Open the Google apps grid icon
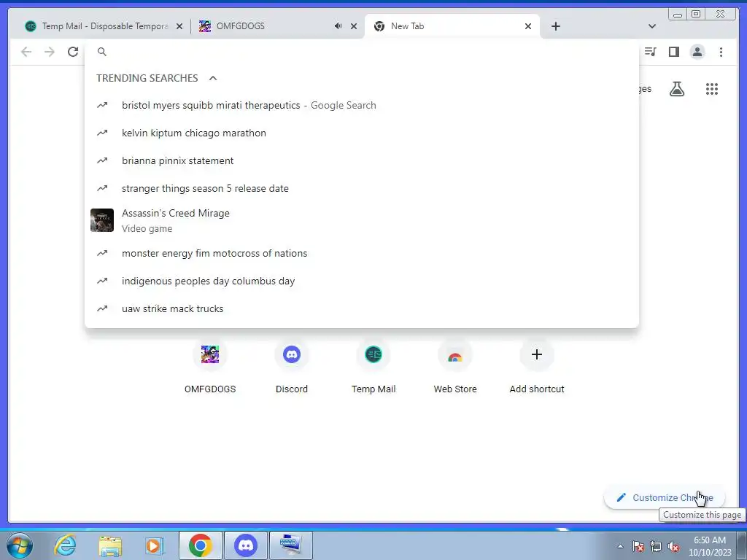 point(712,89)
